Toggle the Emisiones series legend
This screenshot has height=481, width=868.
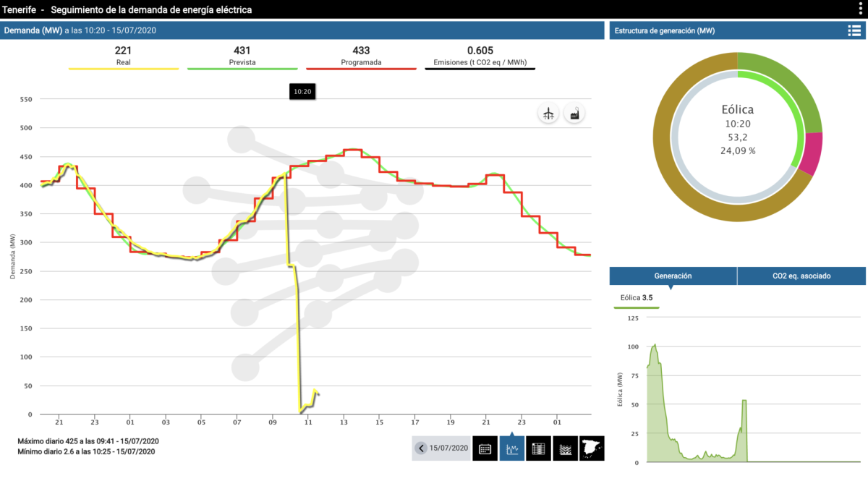[x=480, y=57]
